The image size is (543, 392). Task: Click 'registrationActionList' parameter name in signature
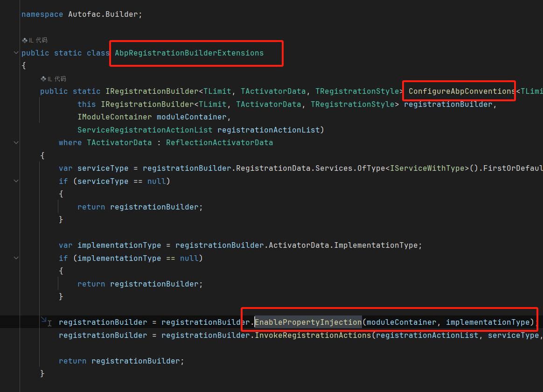268,130
